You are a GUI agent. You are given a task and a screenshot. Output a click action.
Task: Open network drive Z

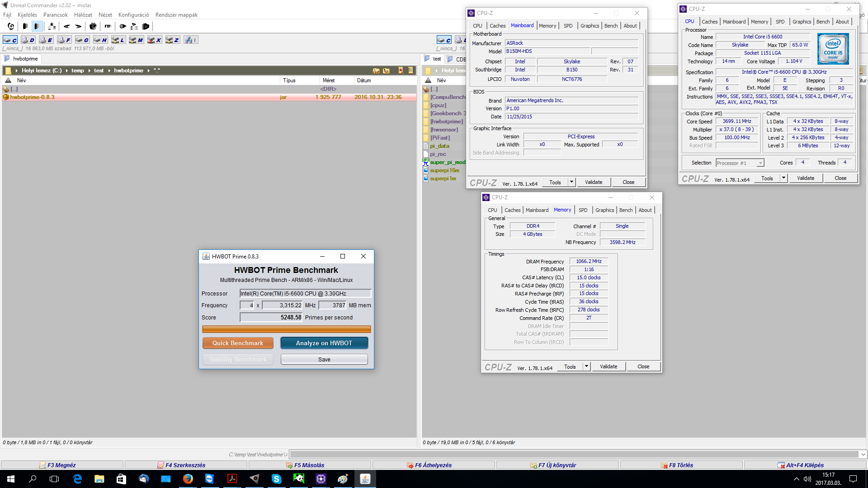[x=173, y=40]
